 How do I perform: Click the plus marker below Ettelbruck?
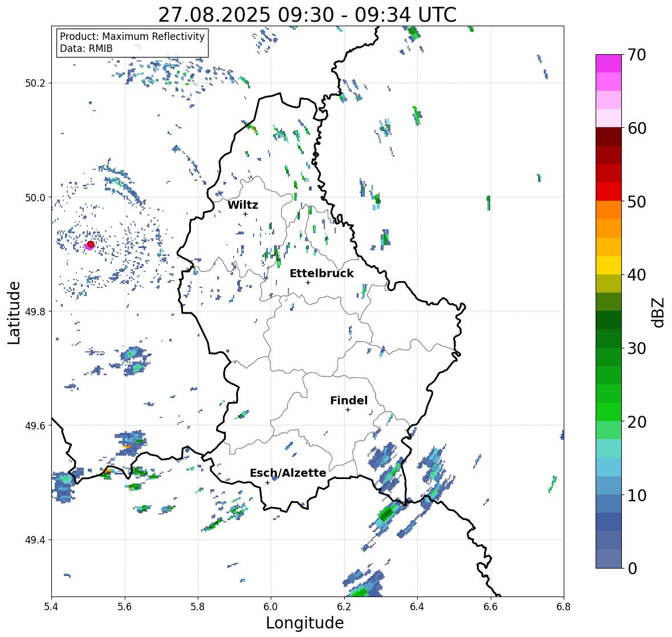[x=308, y=282]
